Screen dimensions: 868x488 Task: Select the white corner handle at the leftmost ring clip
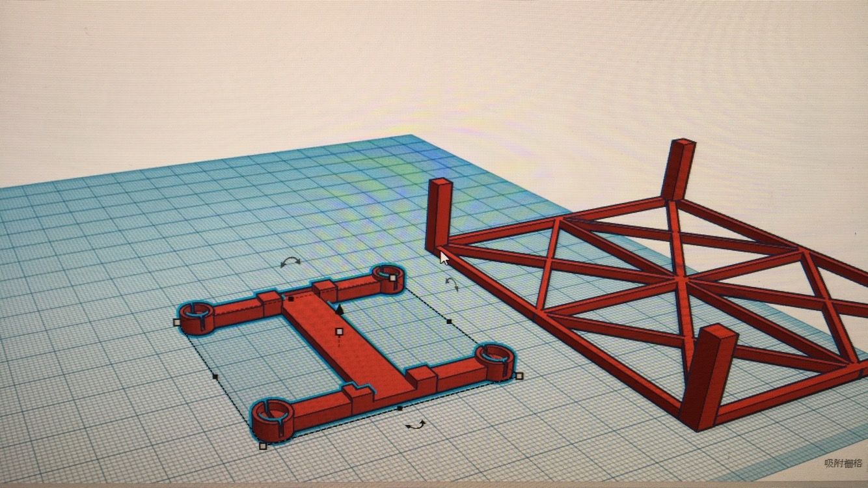[x=177, y=321]
